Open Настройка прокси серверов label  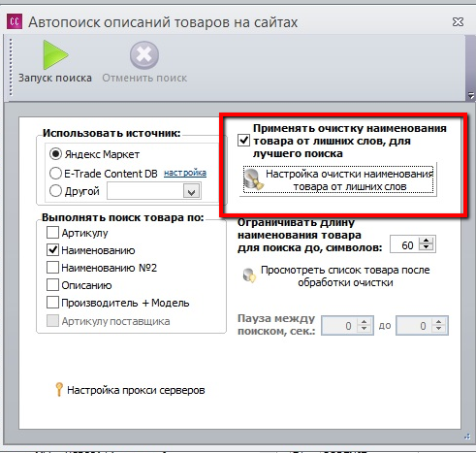click(x=136, y=390)
